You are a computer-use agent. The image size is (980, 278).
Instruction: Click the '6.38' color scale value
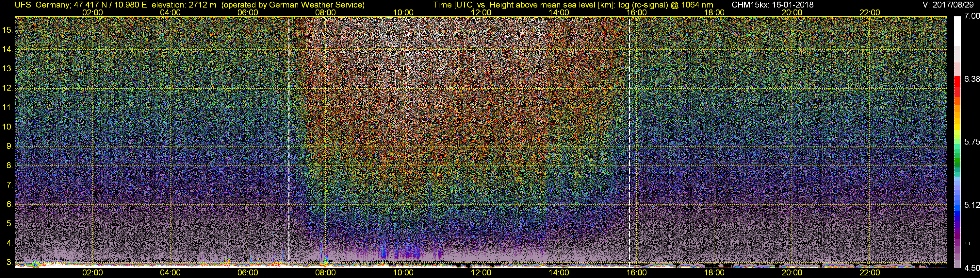(972, 79)
